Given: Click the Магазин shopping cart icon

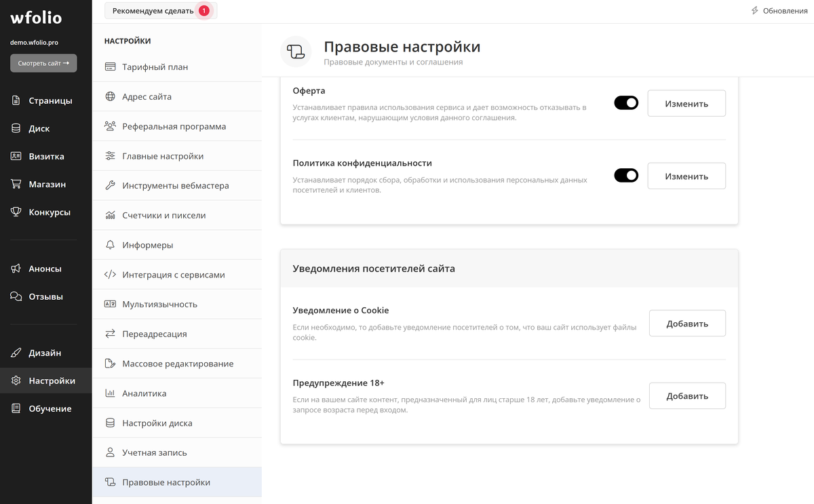Looking at the screenshot, I should 17,184.
